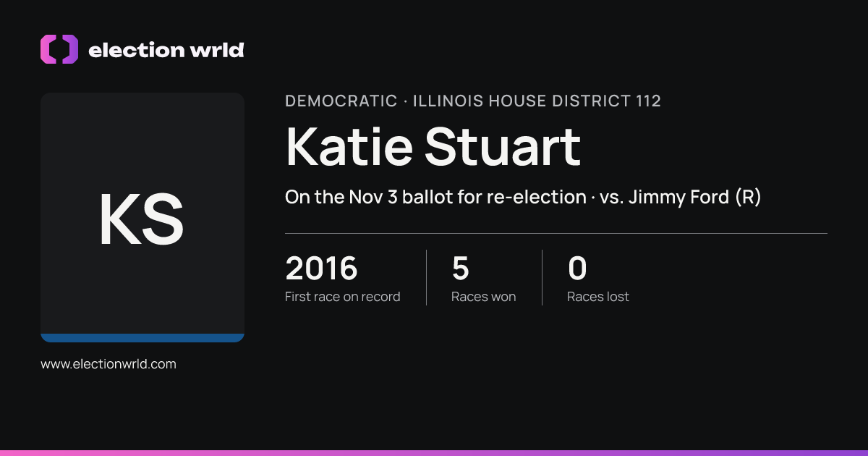Screen dimensions: 868x456
Task: Click the 'election wrld' brand name text
Action: (166, 50)
